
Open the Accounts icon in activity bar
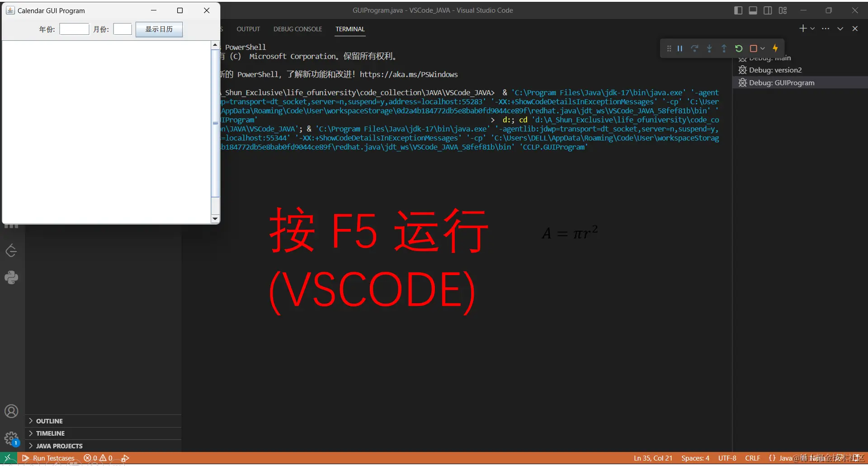(x=11, y=411)
